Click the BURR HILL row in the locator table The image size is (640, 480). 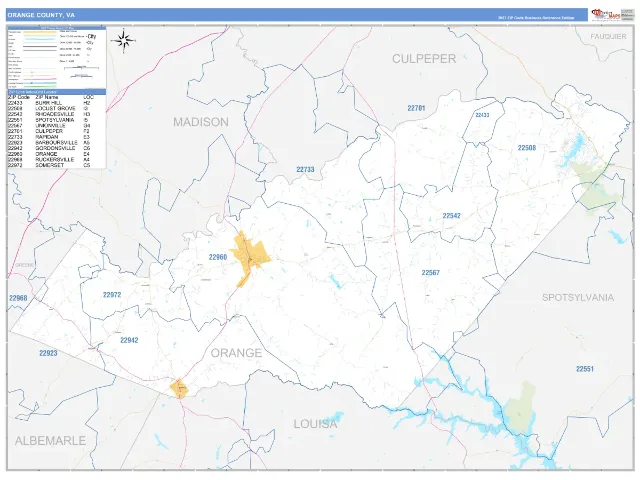coord(51,103)
